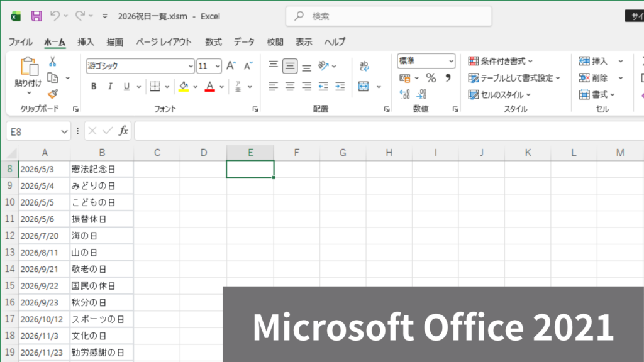Toggle italic formatting
Screen dimensions: 644x362
coord(110,86)
